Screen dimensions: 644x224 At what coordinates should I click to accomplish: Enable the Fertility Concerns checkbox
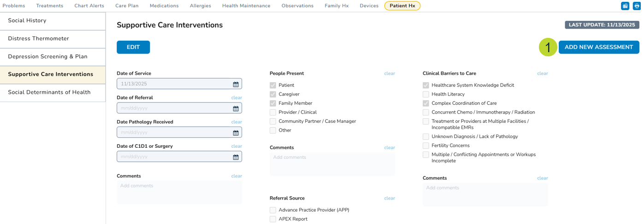(x=426, y=145)
